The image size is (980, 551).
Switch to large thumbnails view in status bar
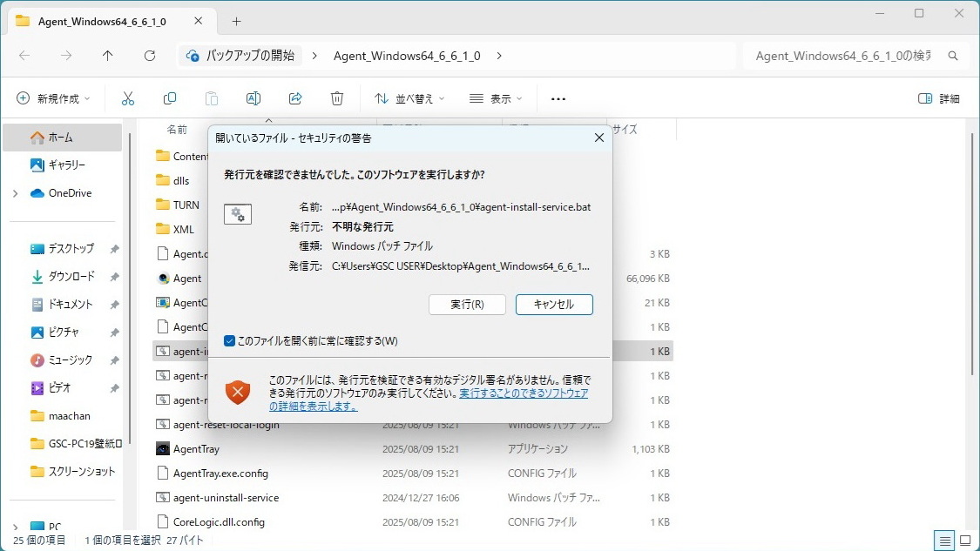click(965, 541)
